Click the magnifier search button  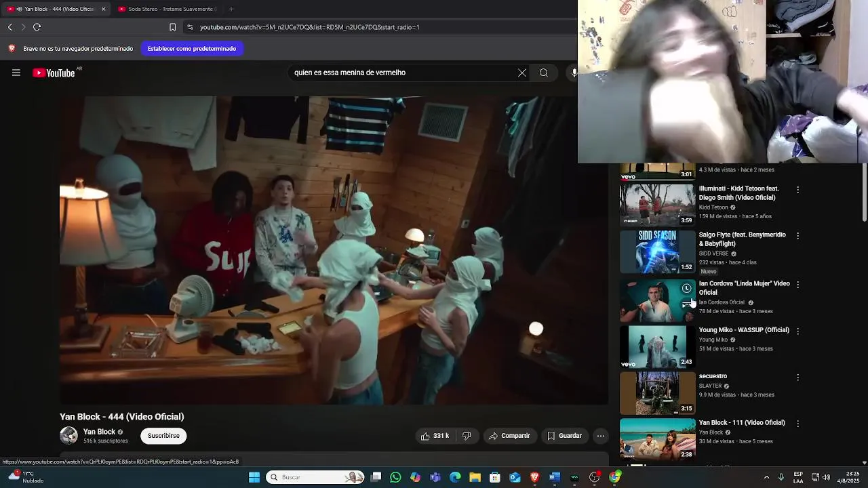(x=544, y=73)
